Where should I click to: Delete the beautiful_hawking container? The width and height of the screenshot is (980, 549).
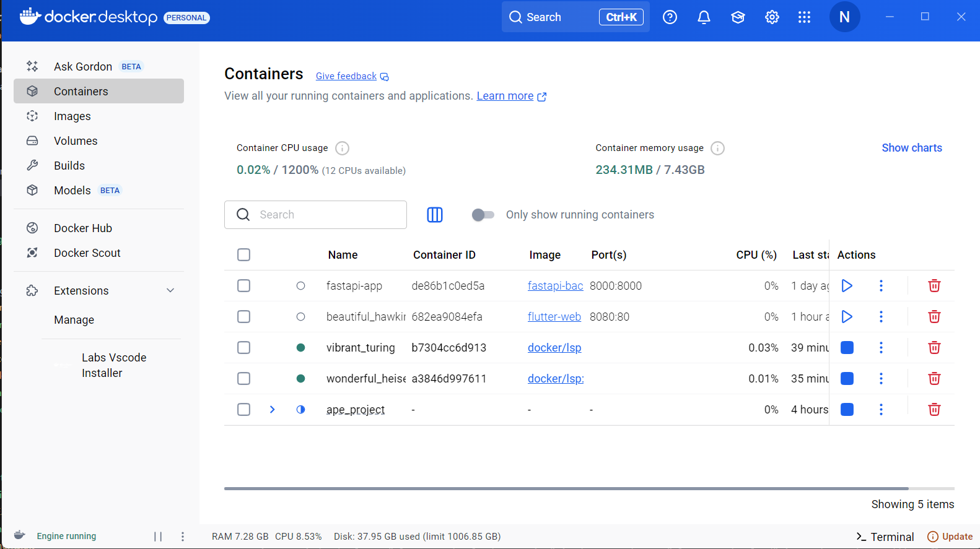click(934, 316)
